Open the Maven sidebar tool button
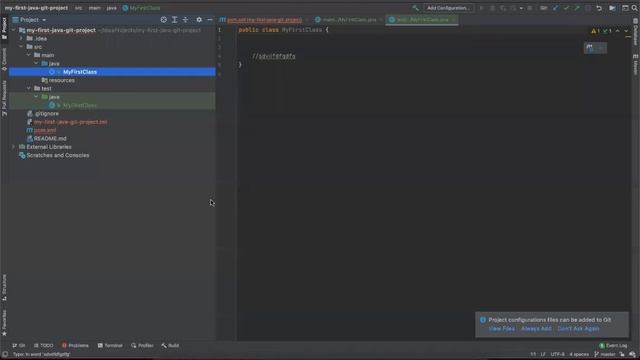This screenshot has height=360, width=640. (636, 64)
